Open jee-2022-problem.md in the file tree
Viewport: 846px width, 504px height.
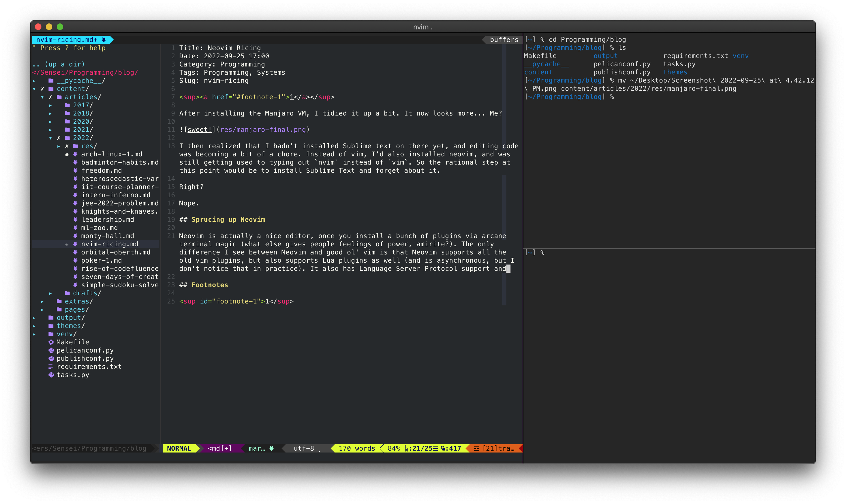120,203
